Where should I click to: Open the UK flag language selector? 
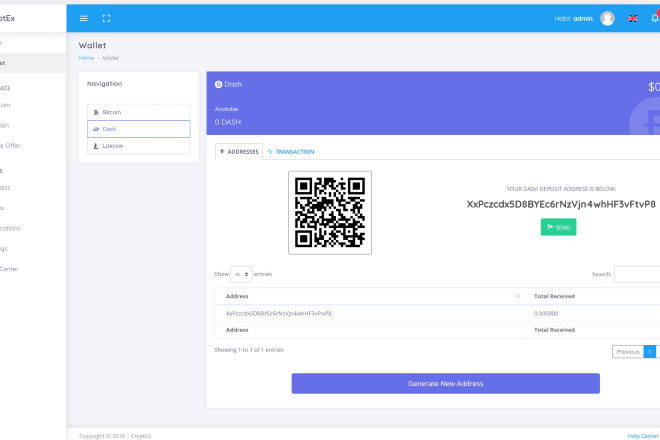633,19
